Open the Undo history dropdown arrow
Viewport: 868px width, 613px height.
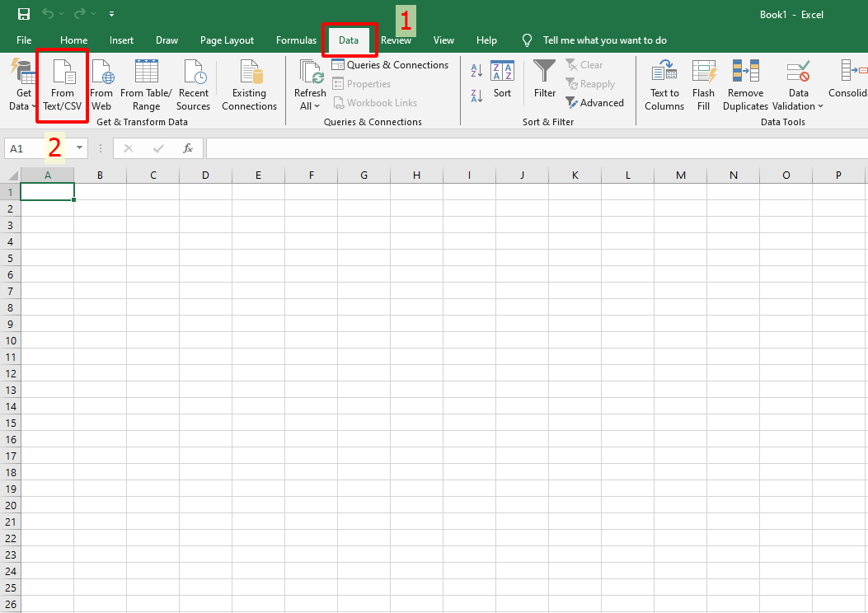(62, 14)
